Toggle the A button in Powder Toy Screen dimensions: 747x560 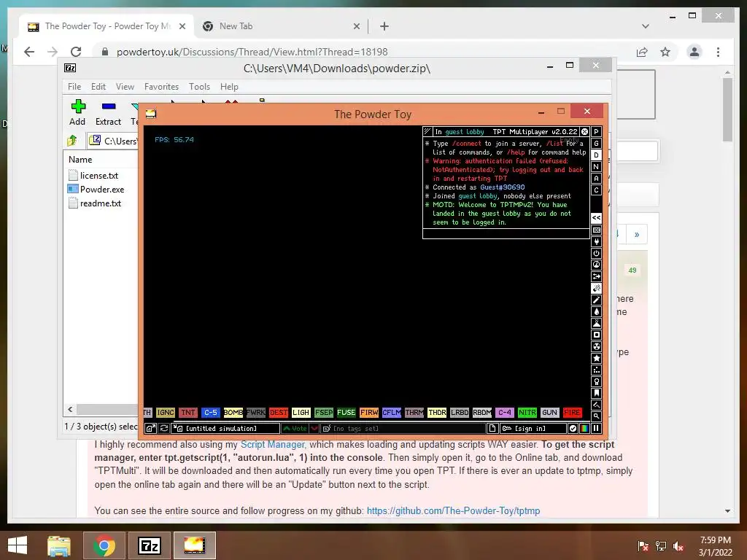coord(596,178)
